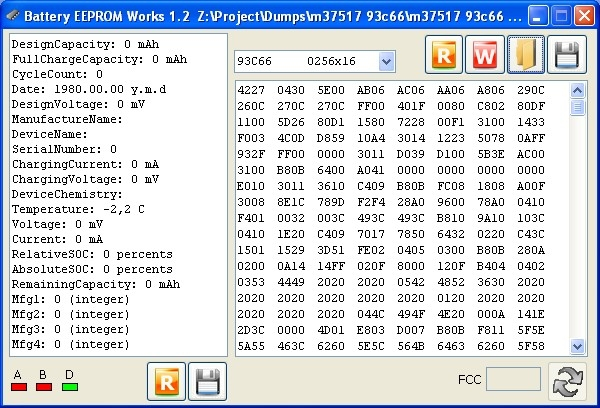The image size is (600, 408).
Task: Click the RemainingCapacity: 0 mAh line
Action: coord(96,284)
